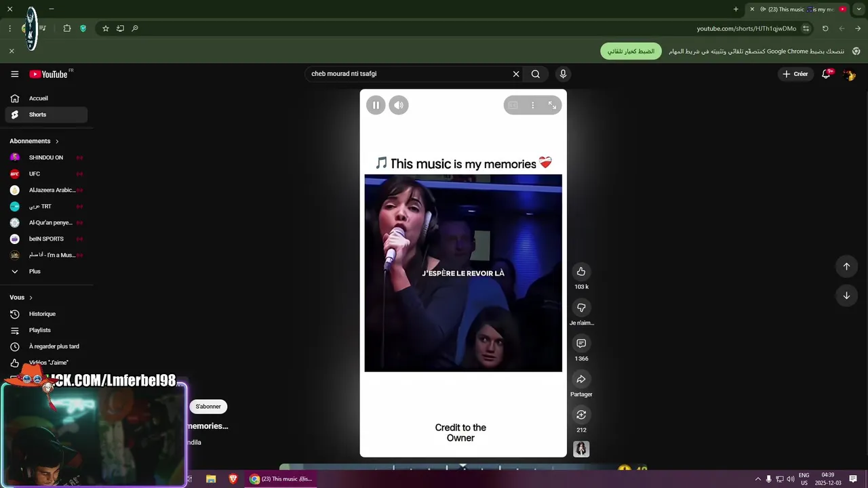Open the SHINDOU ON channel
This screenshot has width=868, height=488.
[46, 157]
